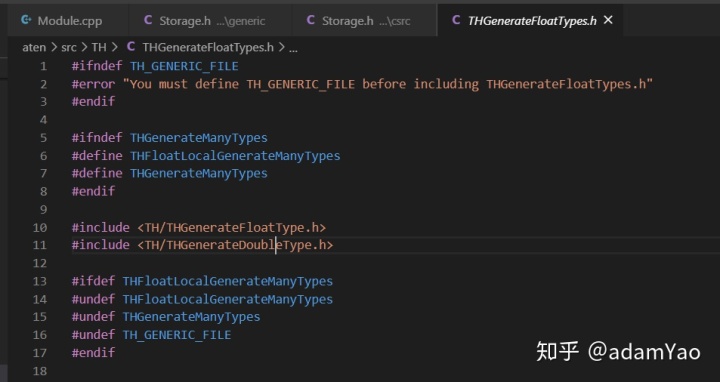Click the Module.cpp C++ file icon
The image size is (720, 382).
click(x=26, y=20)
